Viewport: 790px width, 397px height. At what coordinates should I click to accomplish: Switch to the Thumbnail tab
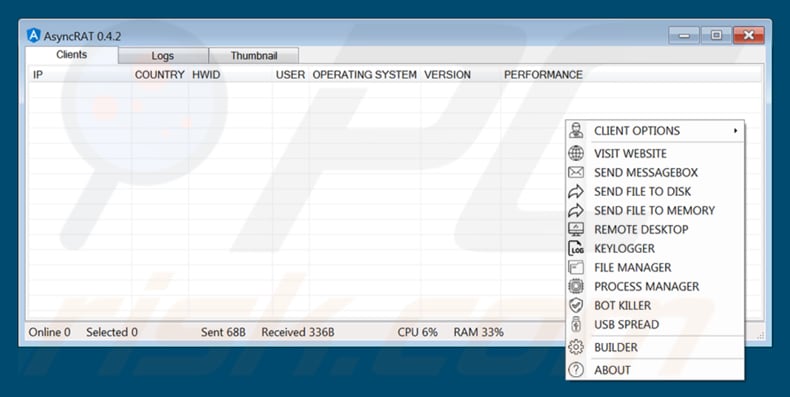pyautogui.click(x=254, y=56)
